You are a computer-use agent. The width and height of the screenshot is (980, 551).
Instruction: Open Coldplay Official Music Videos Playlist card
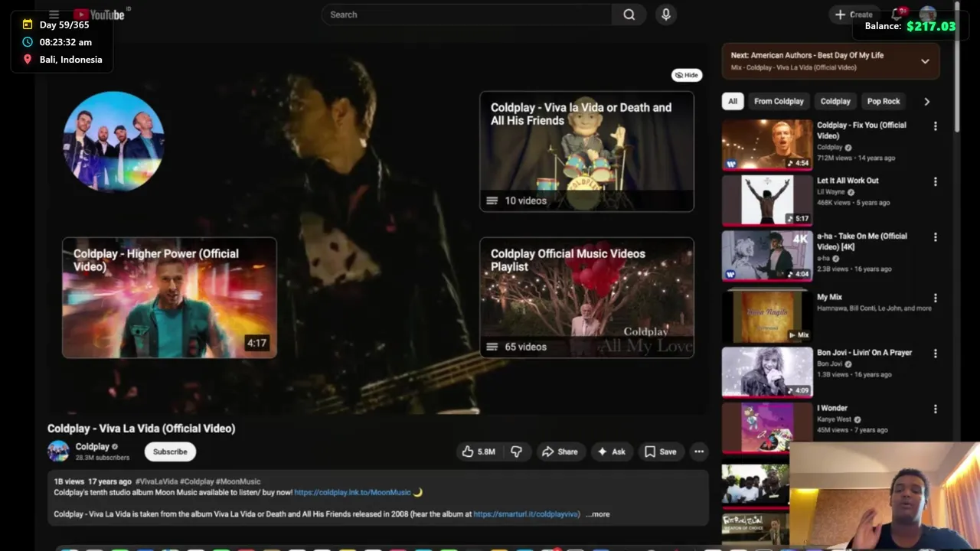586,298
